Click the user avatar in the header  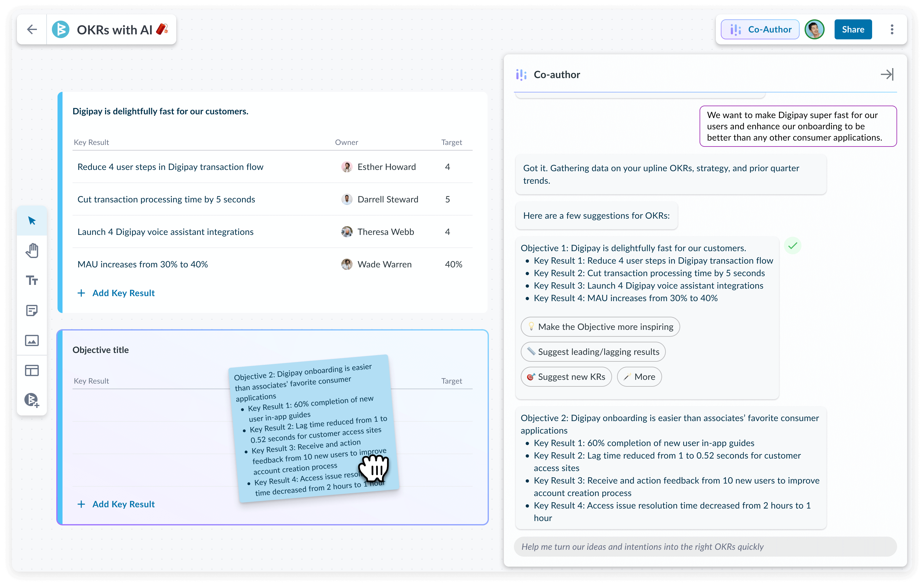[x=814, y=30]
